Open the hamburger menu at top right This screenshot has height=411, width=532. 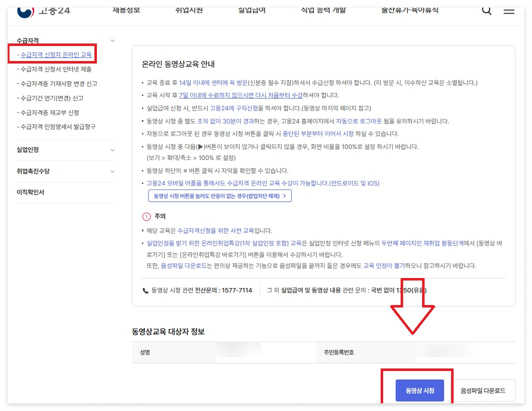(x=509, y=11)
